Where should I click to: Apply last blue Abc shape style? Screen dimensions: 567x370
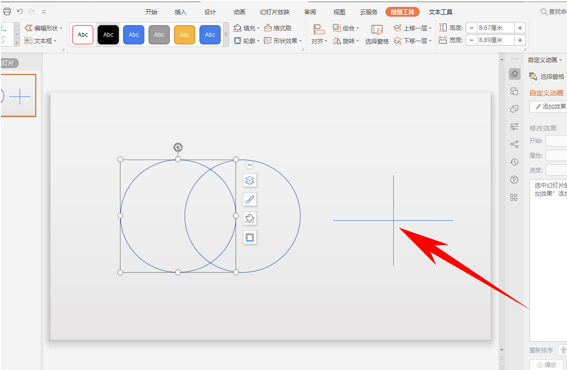click(x=210, y=35)
